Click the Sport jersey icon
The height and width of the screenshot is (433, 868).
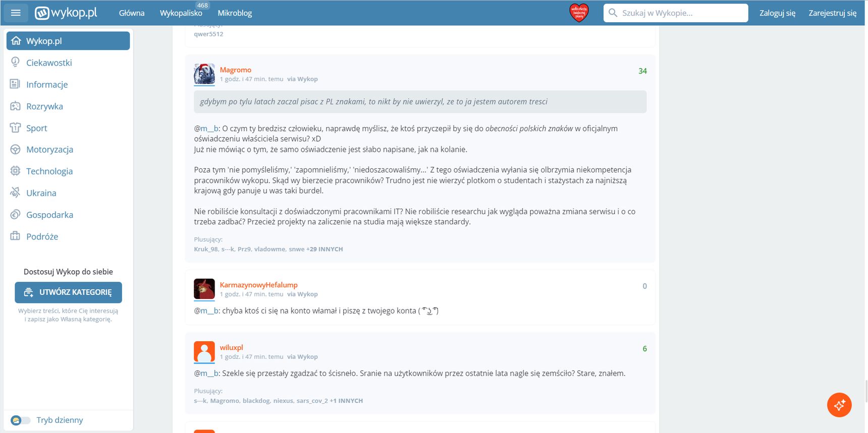click(15, 128)
